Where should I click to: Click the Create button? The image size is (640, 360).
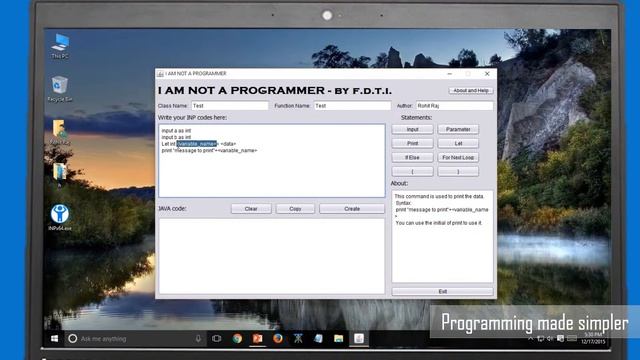coord(352,209)
